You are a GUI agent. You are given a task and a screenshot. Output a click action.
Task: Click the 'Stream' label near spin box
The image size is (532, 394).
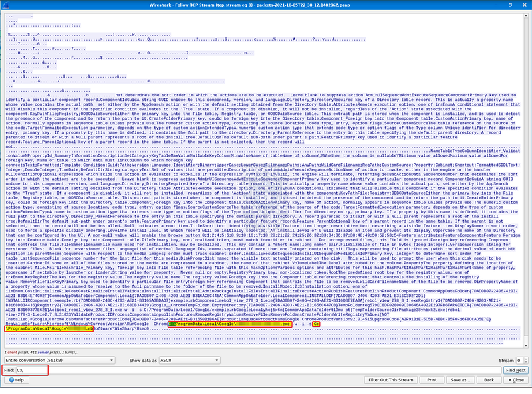tap(506, 360)
